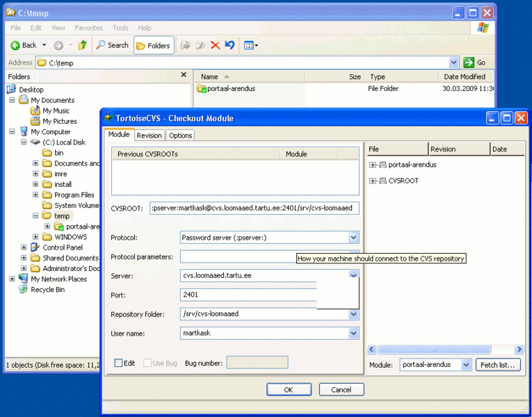
Task: Close the Folders side panel
Action: tap(184, 75)
